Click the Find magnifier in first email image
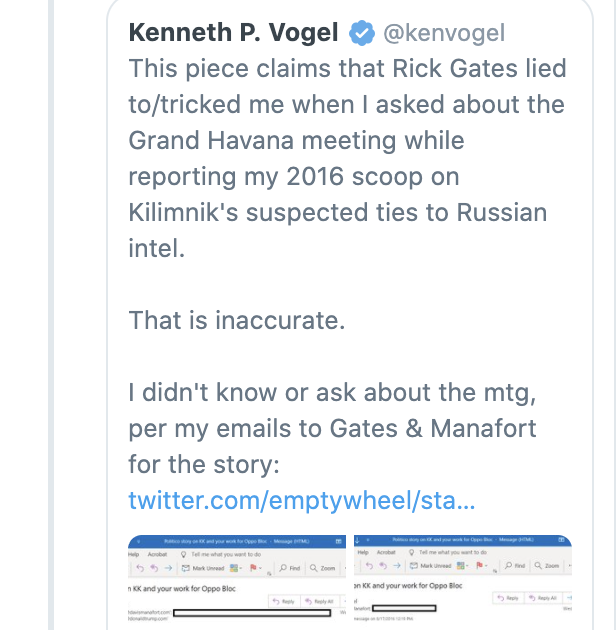Viewport: 616px width, 630px height. click(283, 568)
